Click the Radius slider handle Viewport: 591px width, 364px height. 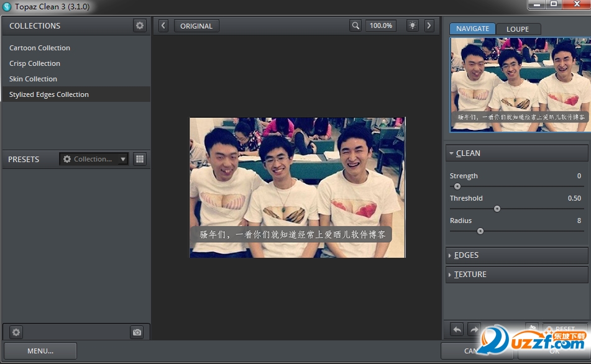point(480,231)
